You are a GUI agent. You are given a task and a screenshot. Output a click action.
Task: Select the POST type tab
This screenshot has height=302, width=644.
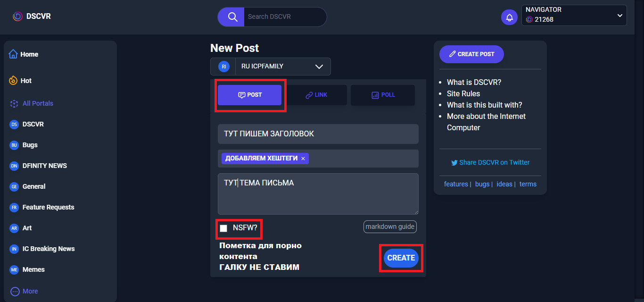249,95
